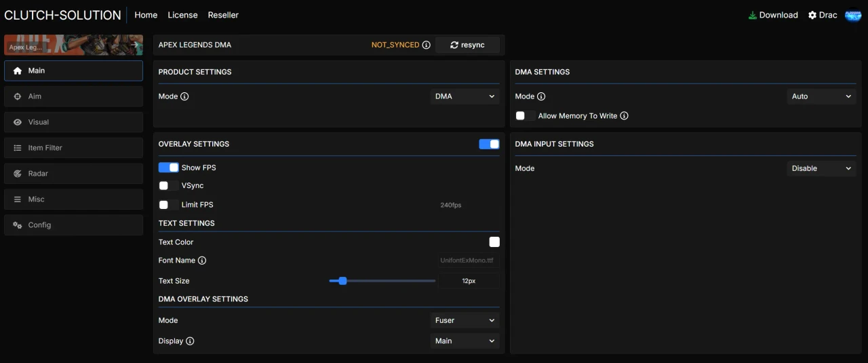Click the settings gear icon next to Drac

point(812,15)
